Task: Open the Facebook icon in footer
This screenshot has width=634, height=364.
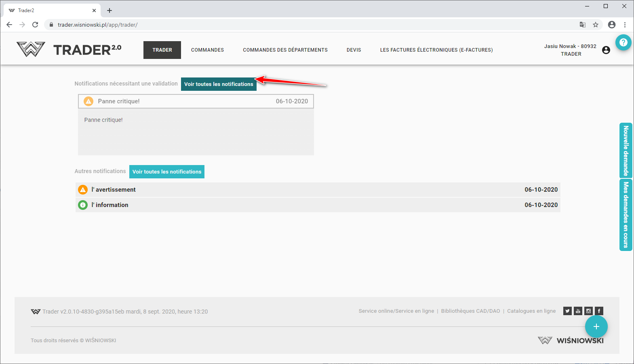Action: pos(599,311)
